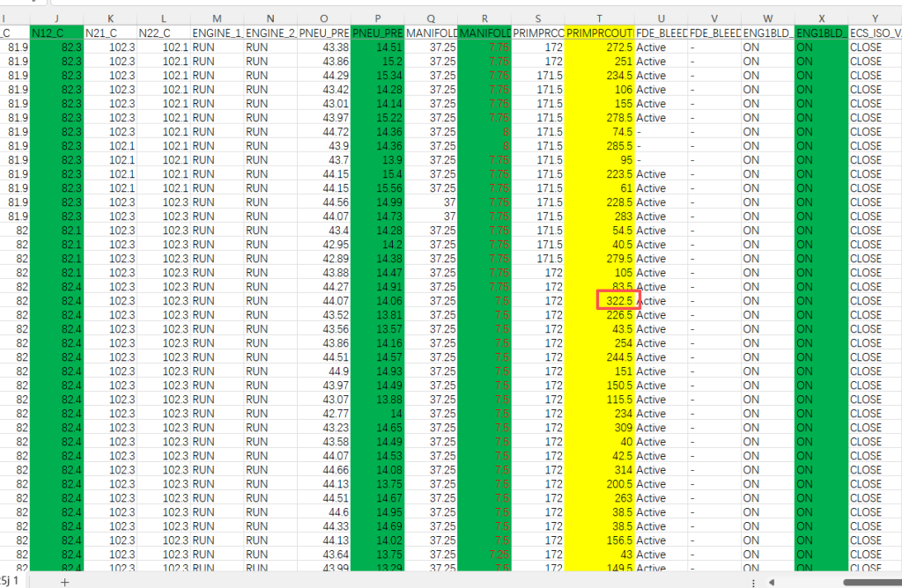This screenshot has width=902, height=588.
Task: Select column J header
Action: coord(56,18)
